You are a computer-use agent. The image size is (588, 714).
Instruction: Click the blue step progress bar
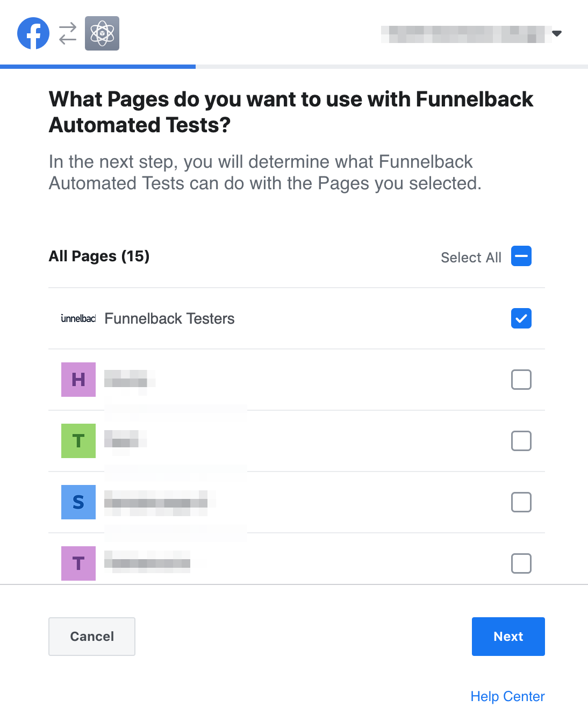98,67
